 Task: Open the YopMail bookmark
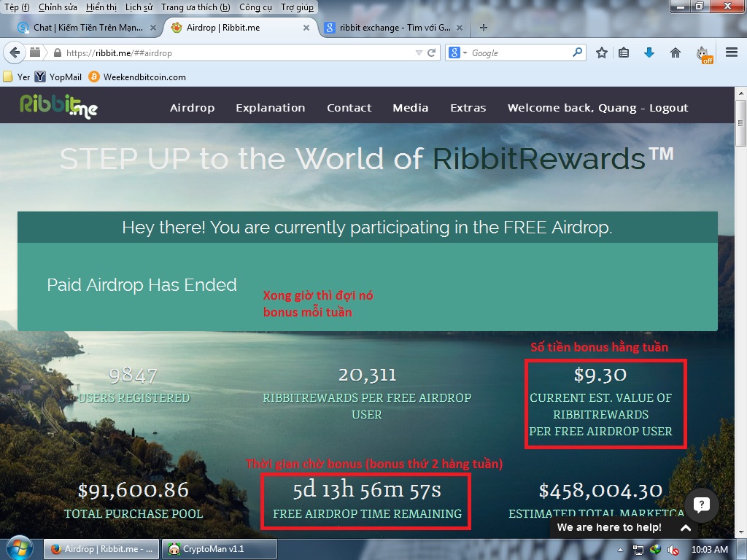click(x=58, y=77)
